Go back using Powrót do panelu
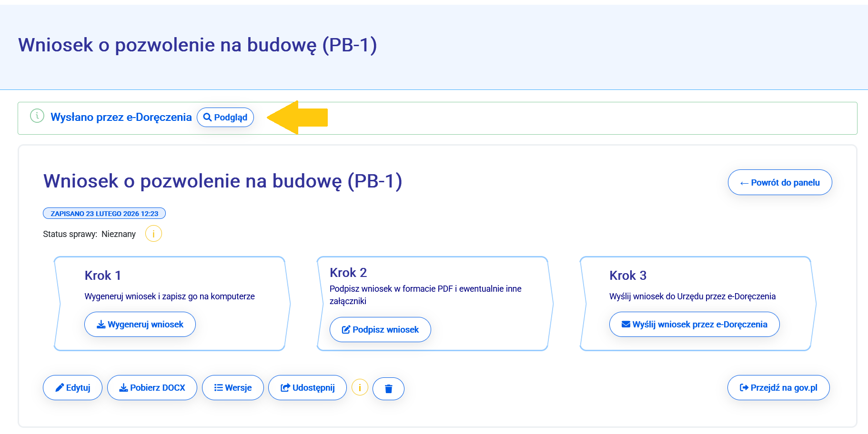 coord(779,183)
